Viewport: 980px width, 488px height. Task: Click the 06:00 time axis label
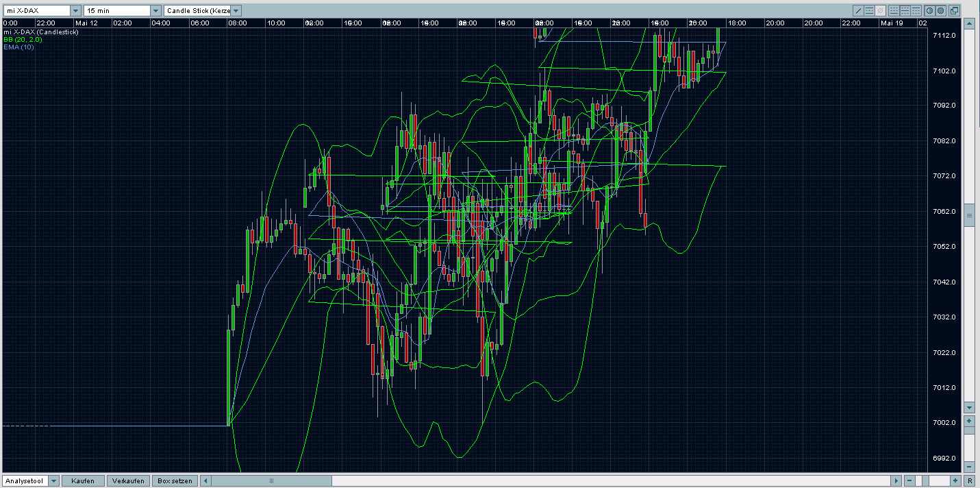tap(199, 23)
